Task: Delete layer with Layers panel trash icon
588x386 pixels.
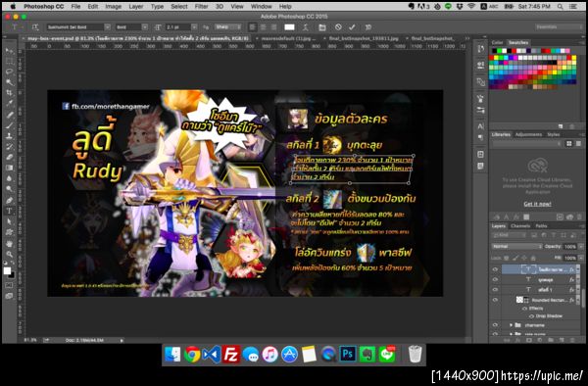Action: tap(572, 340)
